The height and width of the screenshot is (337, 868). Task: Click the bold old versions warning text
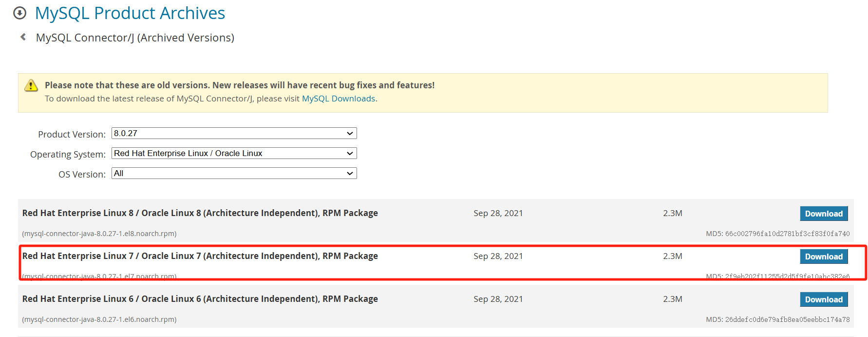point(240,85)
